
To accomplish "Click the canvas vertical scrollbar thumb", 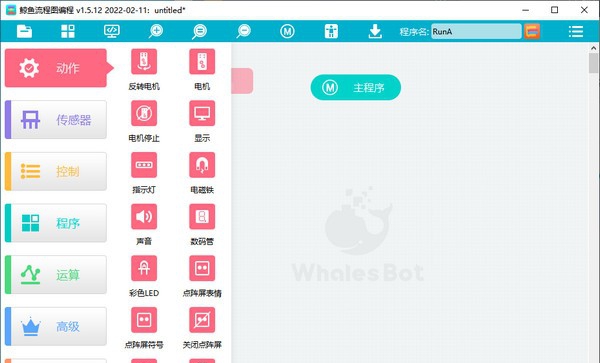I will tap(593, 63).
